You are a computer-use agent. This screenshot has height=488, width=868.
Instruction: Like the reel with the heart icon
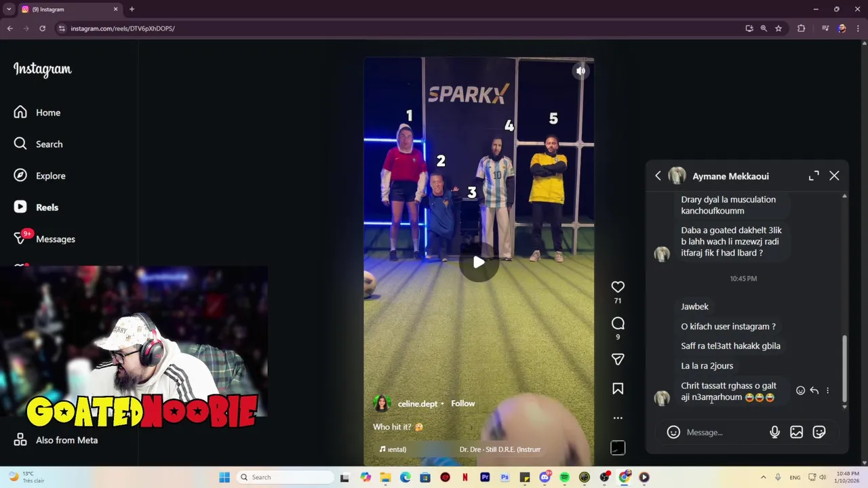coord(618,287)
